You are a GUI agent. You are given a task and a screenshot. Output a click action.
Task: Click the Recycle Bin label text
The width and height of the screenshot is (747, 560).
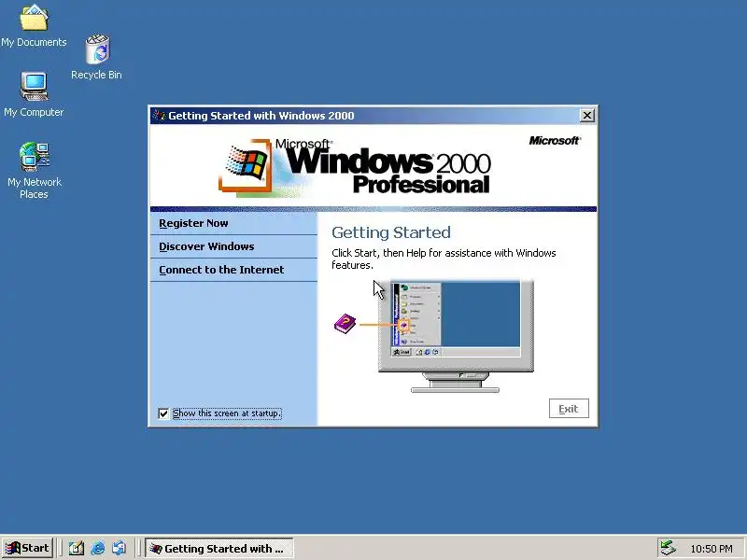(x=96, y=75)
